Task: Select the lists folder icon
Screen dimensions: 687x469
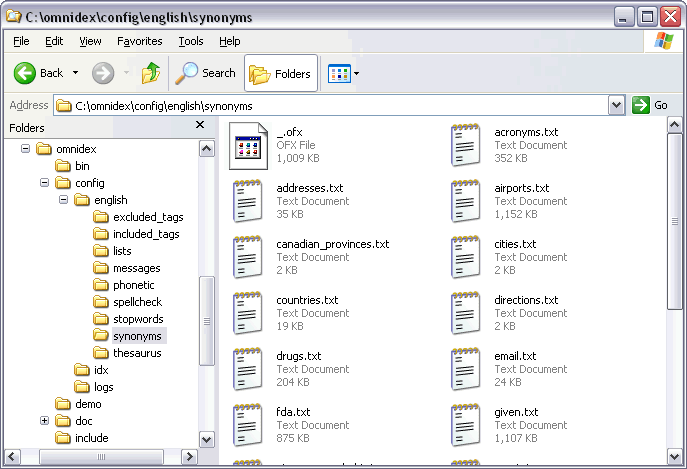Action: 101,251
